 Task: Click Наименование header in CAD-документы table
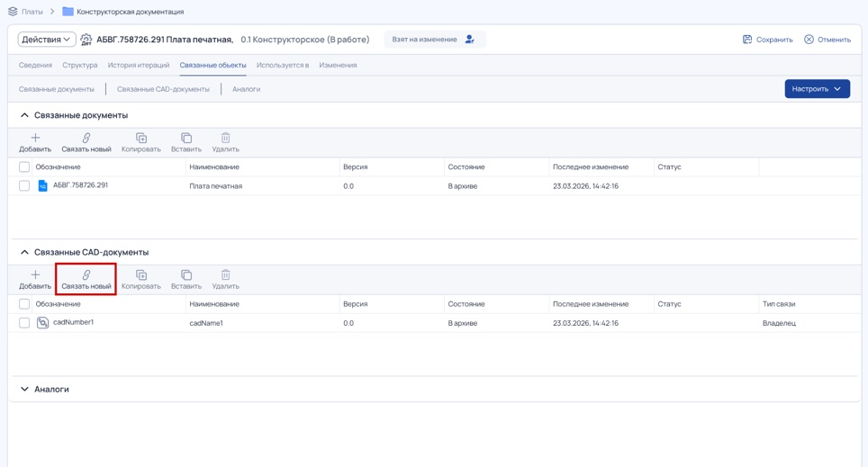tap(214, 304)
